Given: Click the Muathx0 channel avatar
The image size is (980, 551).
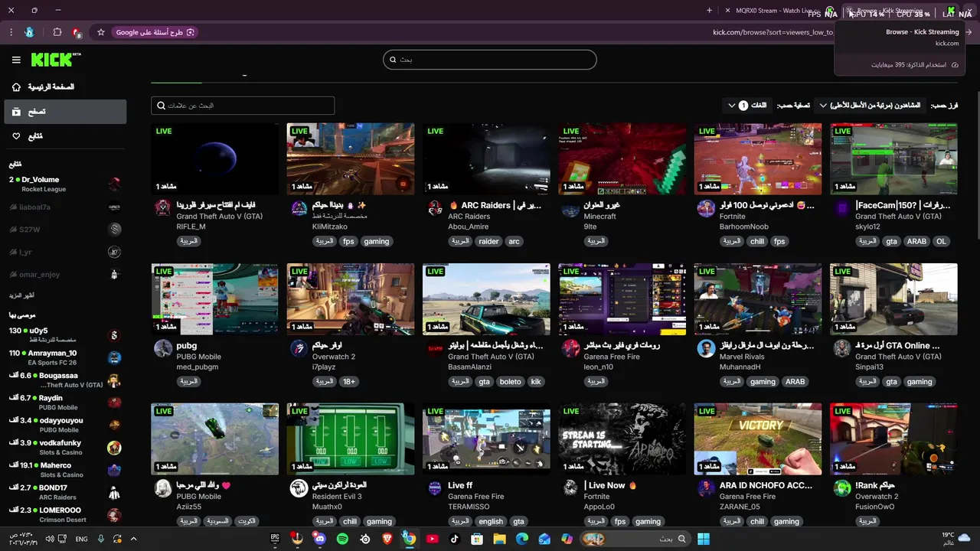Looking at the screenshot, I should tap(299, 488).
